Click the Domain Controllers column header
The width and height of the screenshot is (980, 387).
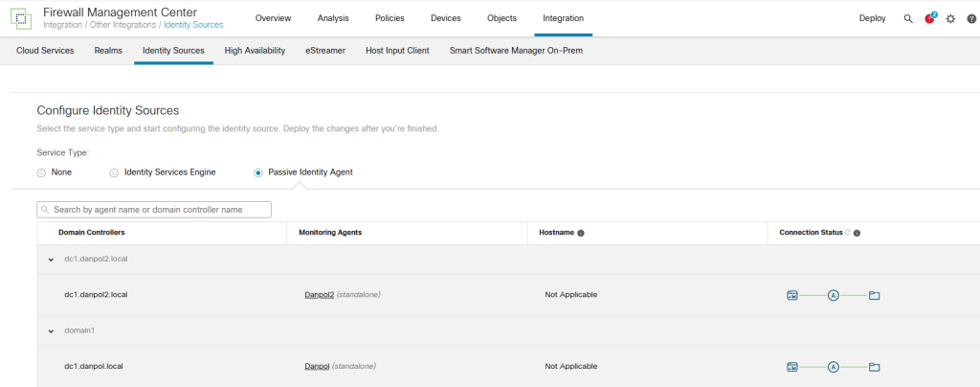[92, 233]
